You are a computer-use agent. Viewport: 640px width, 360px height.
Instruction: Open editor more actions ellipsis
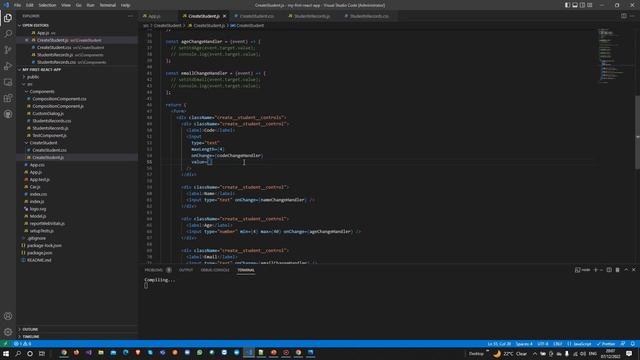(x=632, y=16)
